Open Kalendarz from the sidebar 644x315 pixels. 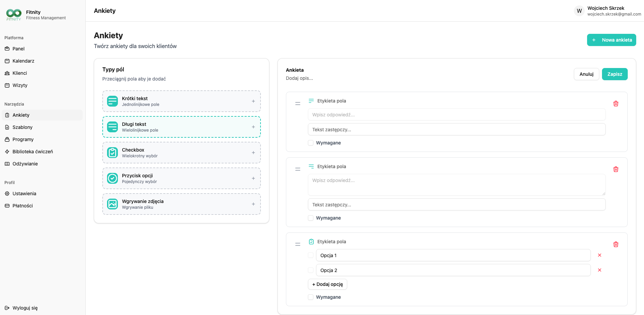(x=23, y=61)
